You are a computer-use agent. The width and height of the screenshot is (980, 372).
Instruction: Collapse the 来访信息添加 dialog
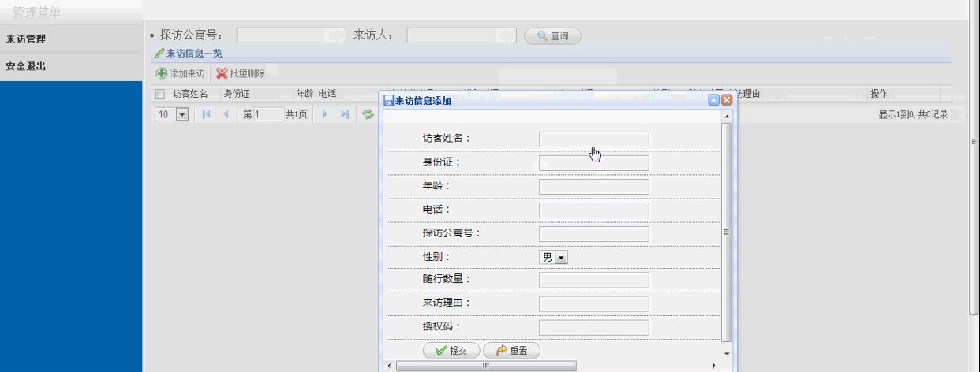click(714, 100)
